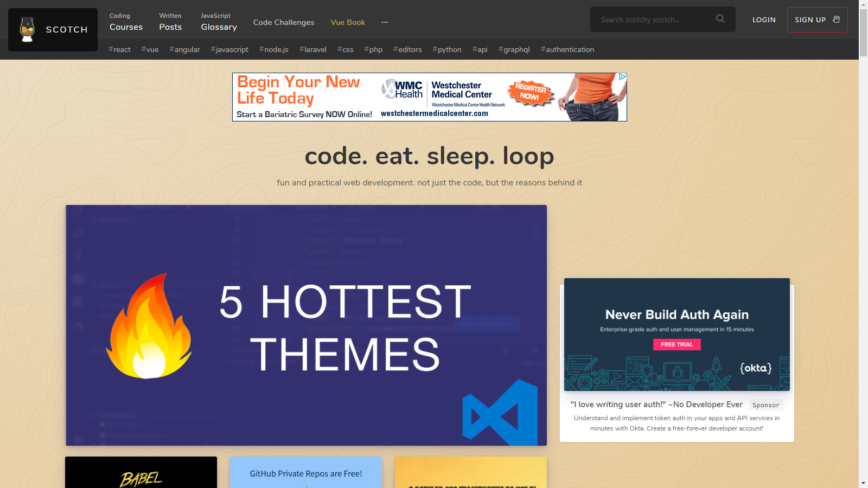This screenshot has width=868, height=488.
Task: Open Coding Courses menu
Action: click(x=126, y=22)
